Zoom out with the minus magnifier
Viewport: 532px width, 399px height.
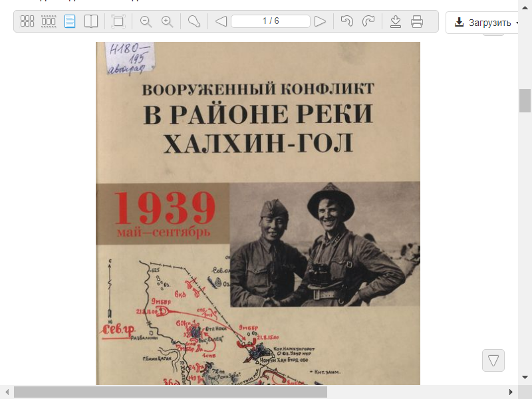[x=146, y=21]
